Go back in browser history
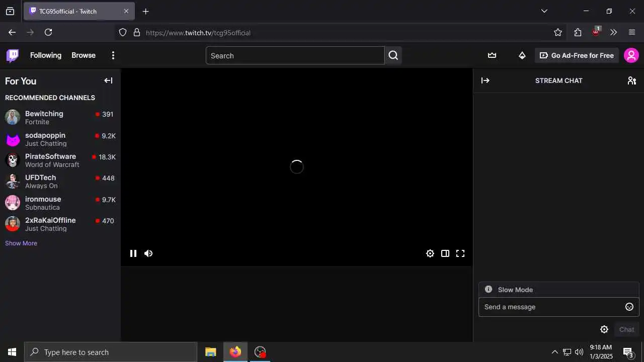This screenshot has width=644, height=362. click(x=12, y=32)
